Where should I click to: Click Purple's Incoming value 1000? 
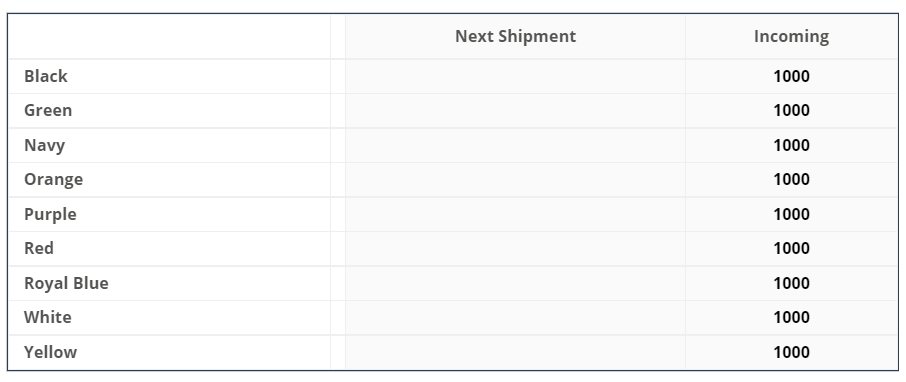click(x=792, y=214)
